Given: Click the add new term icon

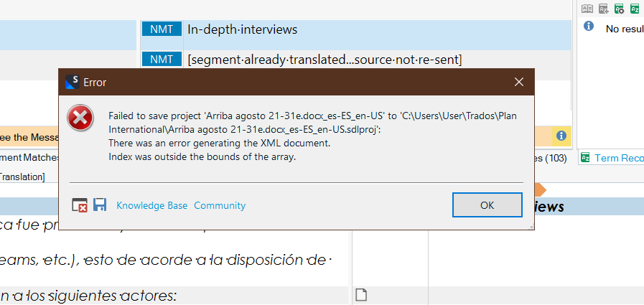Looking at the screenshot, I should 604,9.
